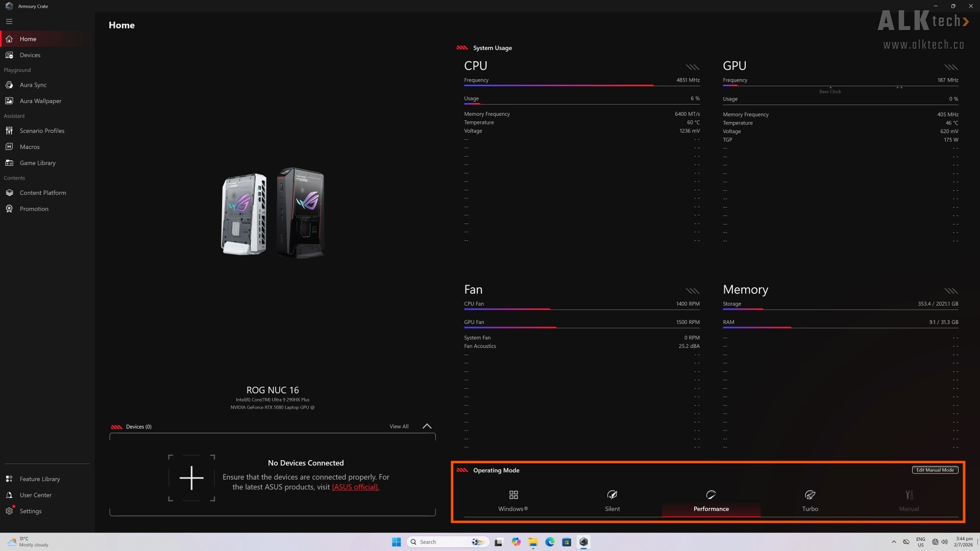This screenshot has width=980, height=551.
Task: Click the Content Platform icon
Action: click(9, 193)
